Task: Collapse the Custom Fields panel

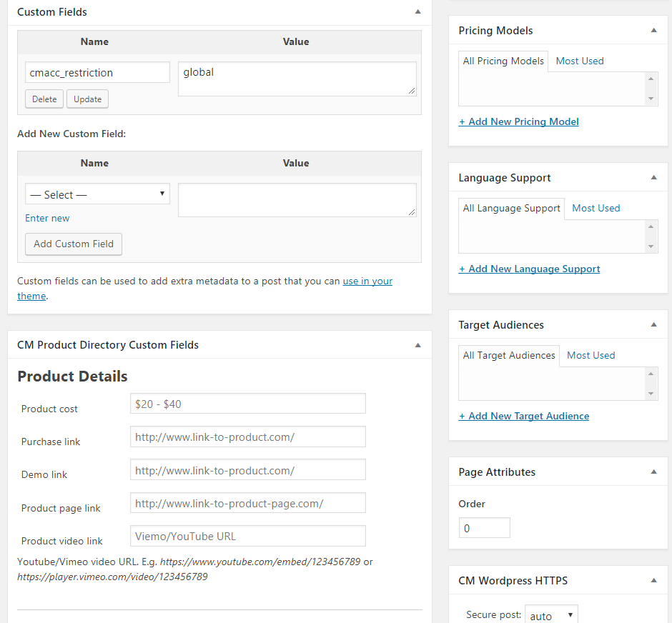Action: point(418,12)
